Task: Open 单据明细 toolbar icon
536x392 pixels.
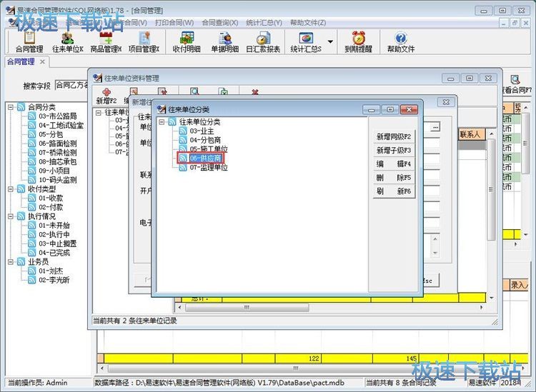Action: [224, 41]
